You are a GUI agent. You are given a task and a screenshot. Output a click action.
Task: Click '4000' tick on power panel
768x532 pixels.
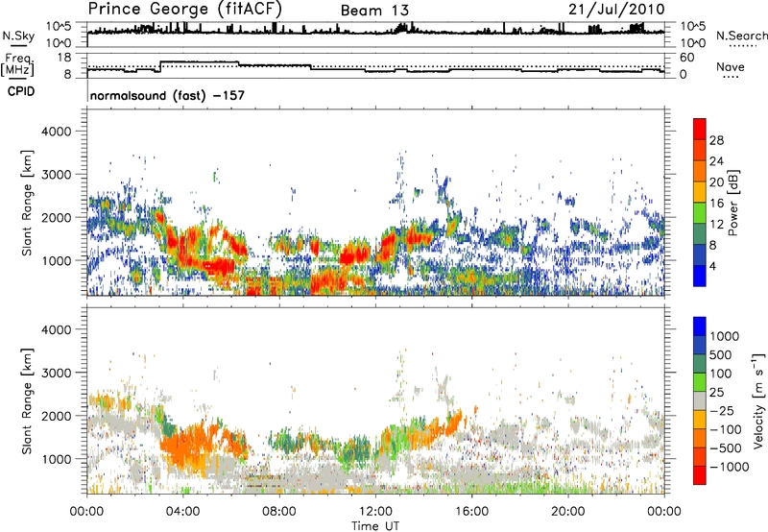tap(57, 132)
